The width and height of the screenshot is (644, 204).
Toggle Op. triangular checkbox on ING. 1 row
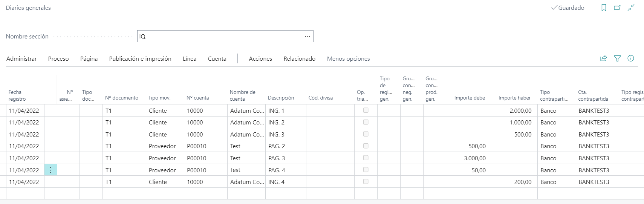coord(366,110)
